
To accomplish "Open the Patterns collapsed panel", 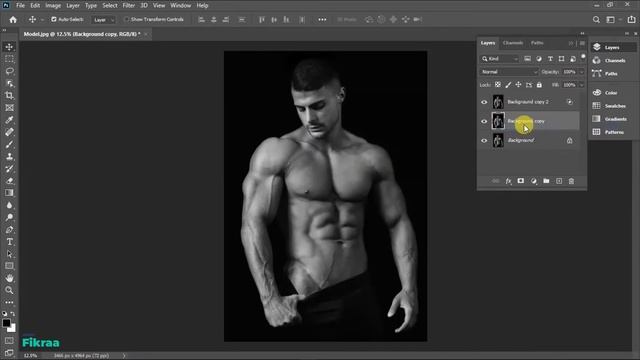I will click(x=609, y=132).
